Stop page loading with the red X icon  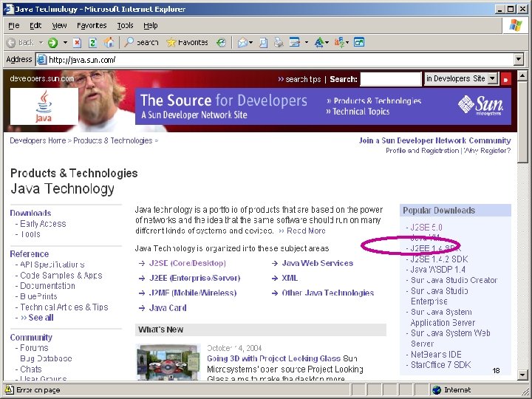coord(77,42)
